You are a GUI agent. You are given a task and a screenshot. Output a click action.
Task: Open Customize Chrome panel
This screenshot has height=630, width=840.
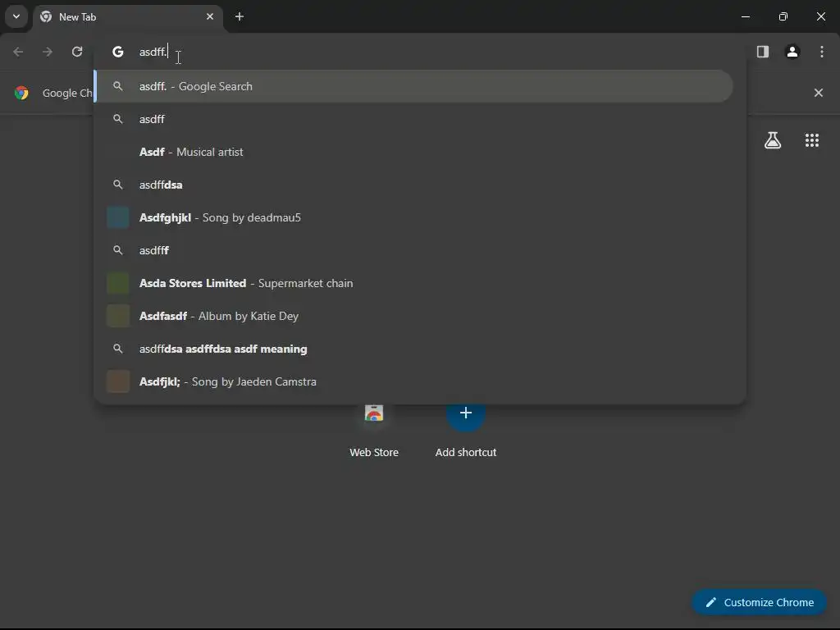(760, 602)
